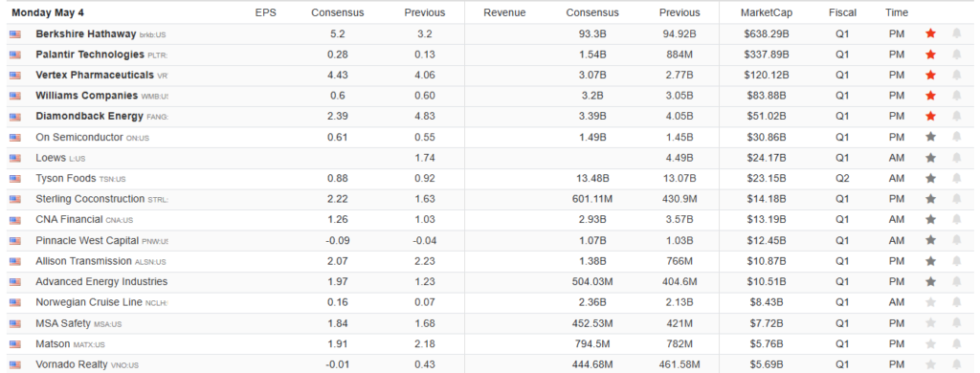This screenshot has height=373, width=980.
Task: Unstar Berkshire Hathaway favorite star
Action: tap(930, 33)
